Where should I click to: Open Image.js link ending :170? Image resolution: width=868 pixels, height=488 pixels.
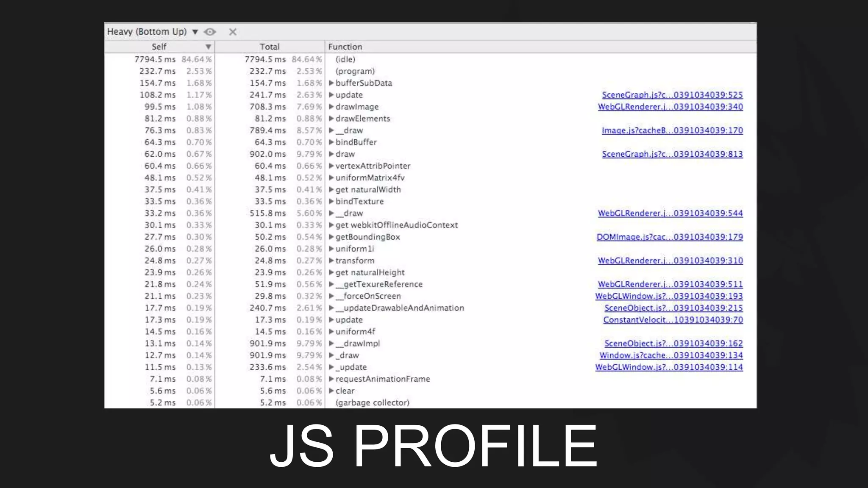[x=672, y=130]
